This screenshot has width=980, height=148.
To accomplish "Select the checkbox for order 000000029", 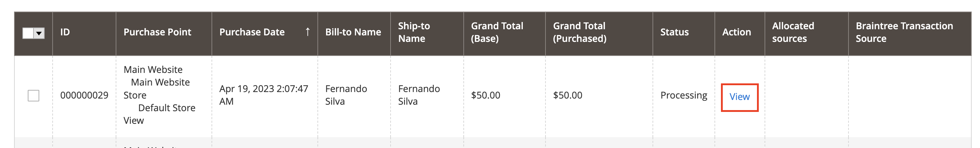I will tap(34, 95).
